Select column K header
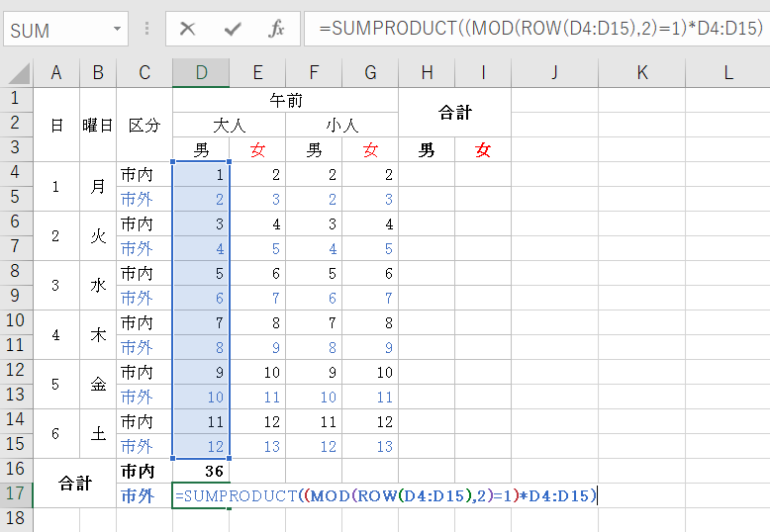 coord(641,72)
